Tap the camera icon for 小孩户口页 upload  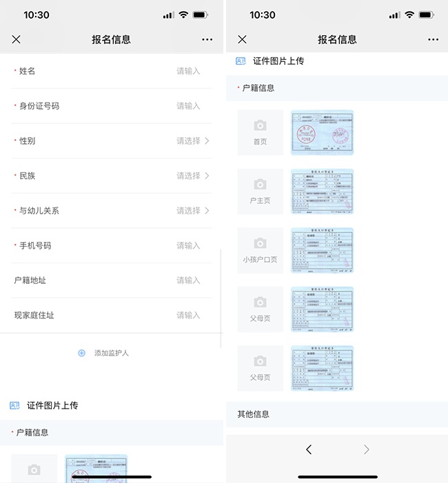pos(261,243)
